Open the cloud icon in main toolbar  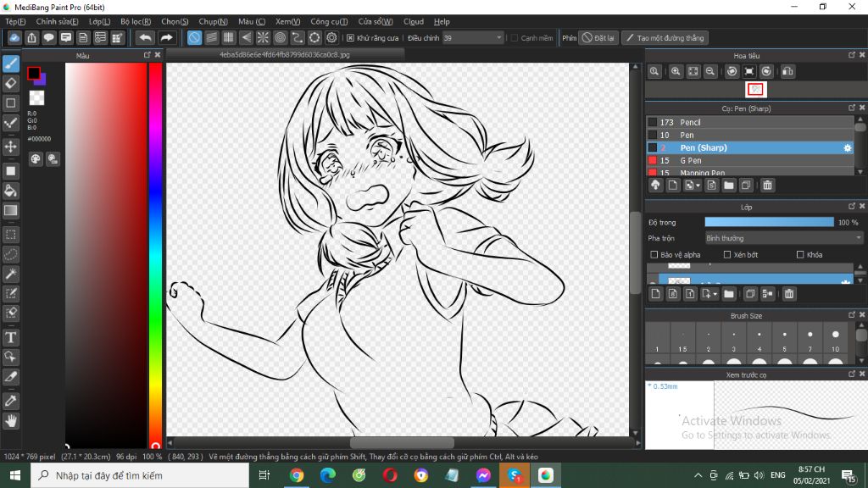coord(14,37)
